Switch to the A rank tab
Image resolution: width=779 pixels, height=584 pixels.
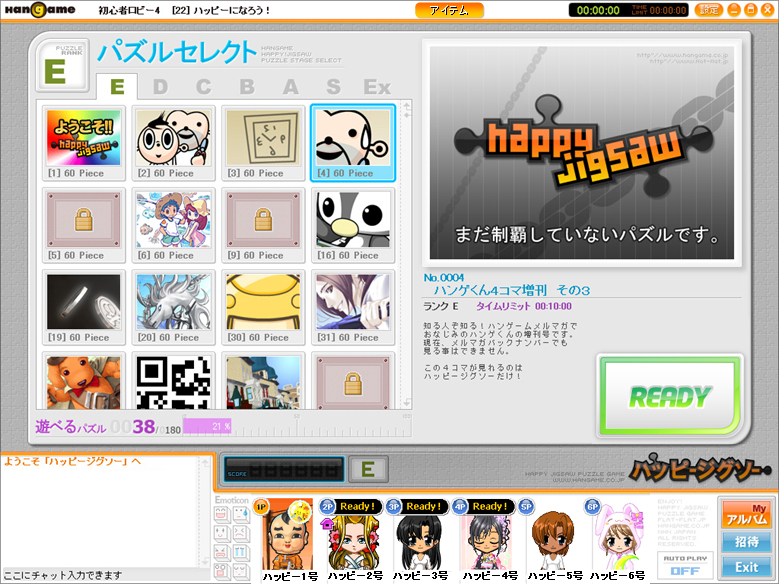point(291,87)
